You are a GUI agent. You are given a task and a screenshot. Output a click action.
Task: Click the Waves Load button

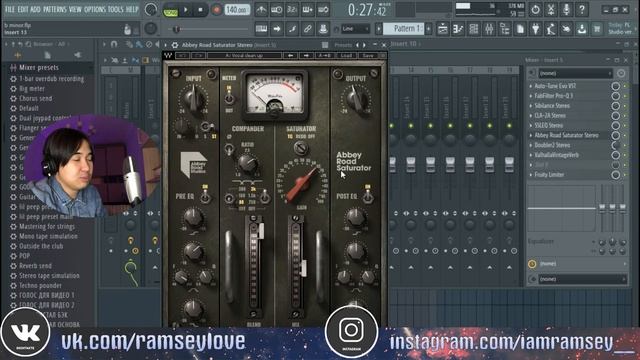point(346,56)
